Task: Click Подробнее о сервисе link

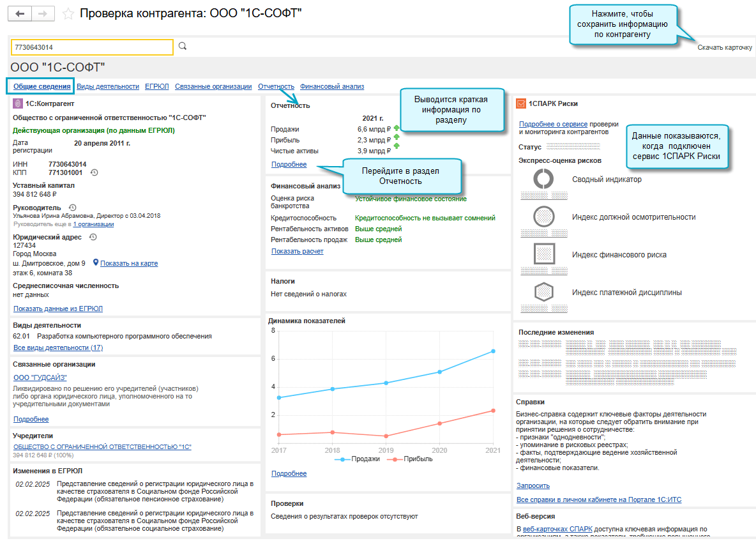Action: 553,124
